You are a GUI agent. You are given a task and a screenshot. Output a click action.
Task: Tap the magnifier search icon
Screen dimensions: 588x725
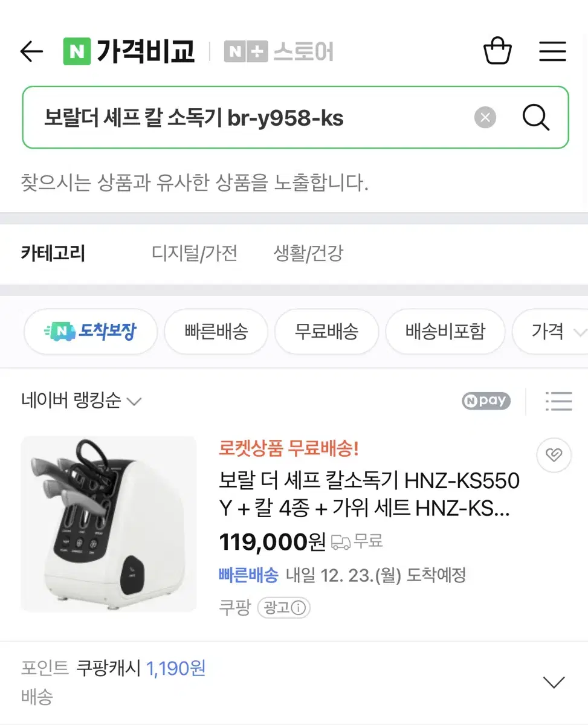[x=535, y=117]
